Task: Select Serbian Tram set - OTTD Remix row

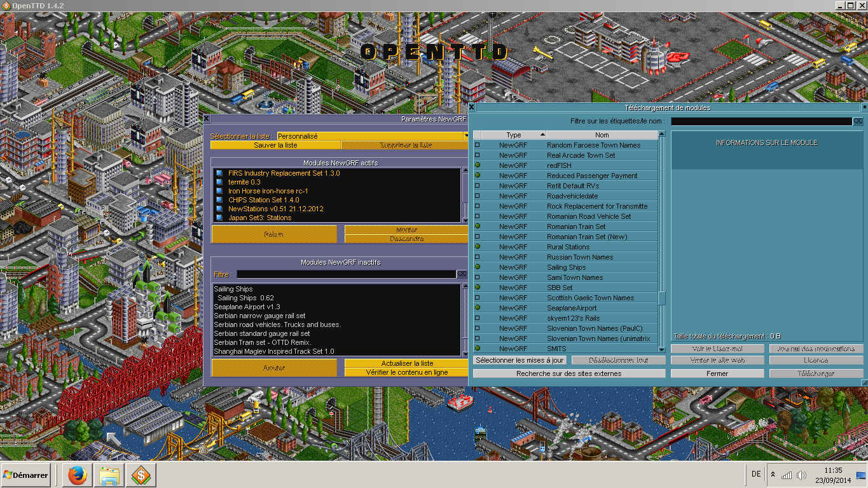Action: (337, 342)
